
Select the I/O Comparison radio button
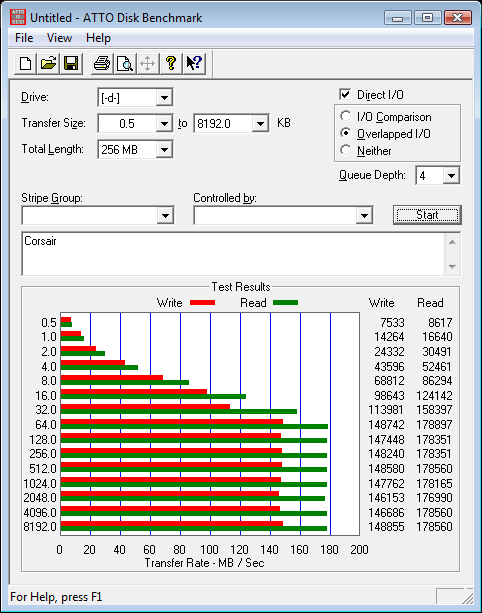(x=346, y=116)
